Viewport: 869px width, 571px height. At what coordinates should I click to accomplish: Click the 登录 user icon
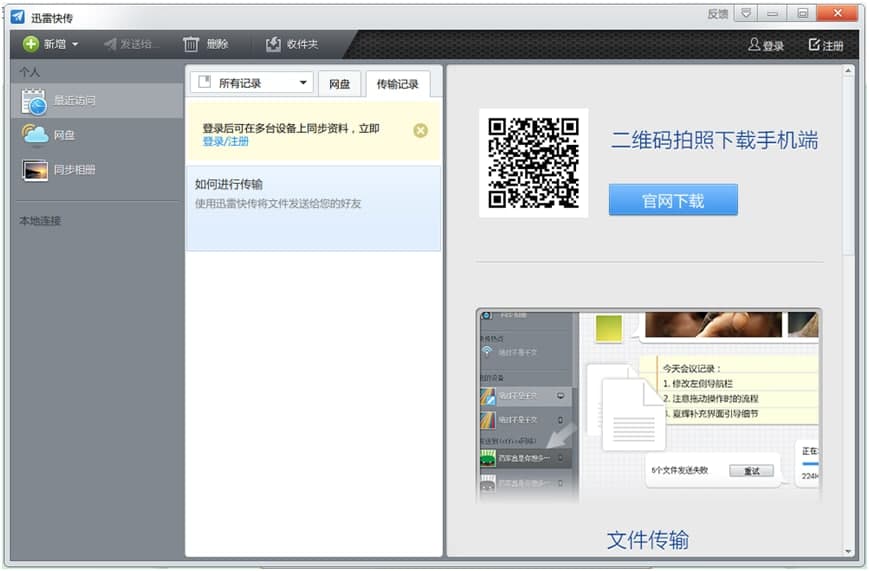point(754,44)
